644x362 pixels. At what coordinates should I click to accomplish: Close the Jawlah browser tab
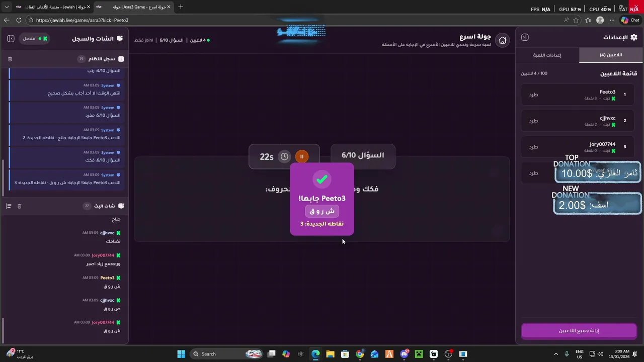click(x=89, y=7)
